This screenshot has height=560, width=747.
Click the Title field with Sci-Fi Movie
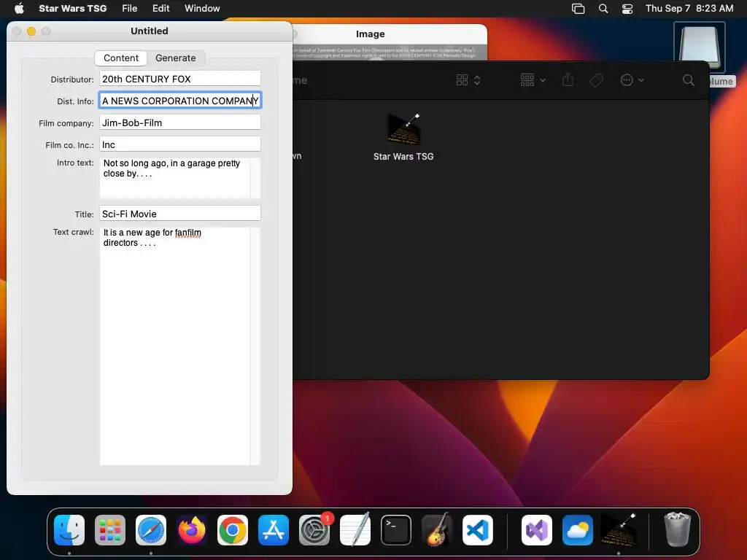(180, 214)
